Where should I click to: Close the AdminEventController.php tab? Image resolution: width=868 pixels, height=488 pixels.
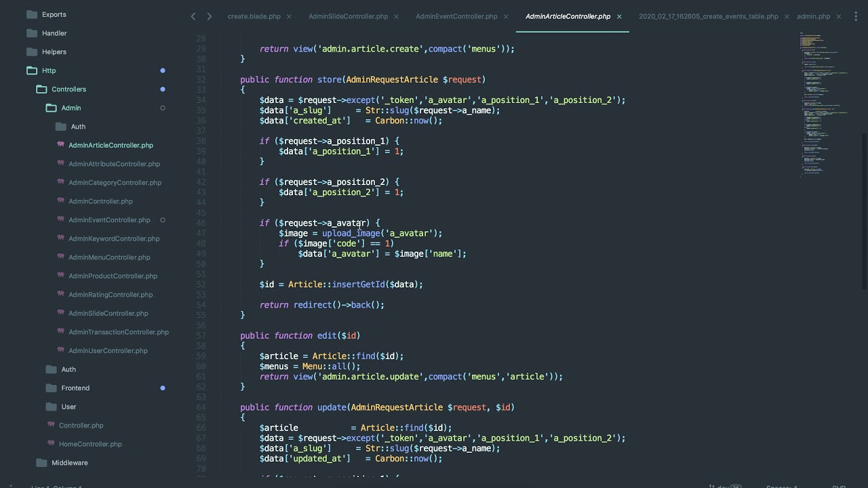click(x=505, y=16)
